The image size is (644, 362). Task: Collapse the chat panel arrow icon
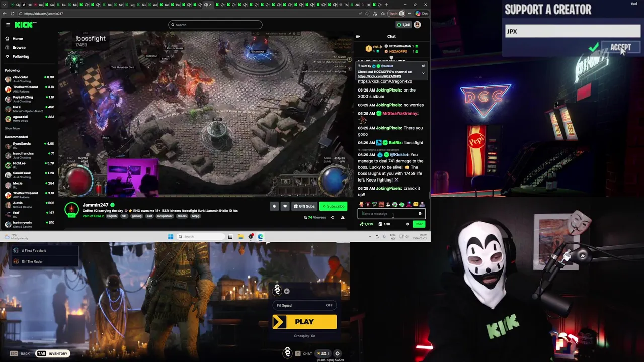click(x=358, y=36)
